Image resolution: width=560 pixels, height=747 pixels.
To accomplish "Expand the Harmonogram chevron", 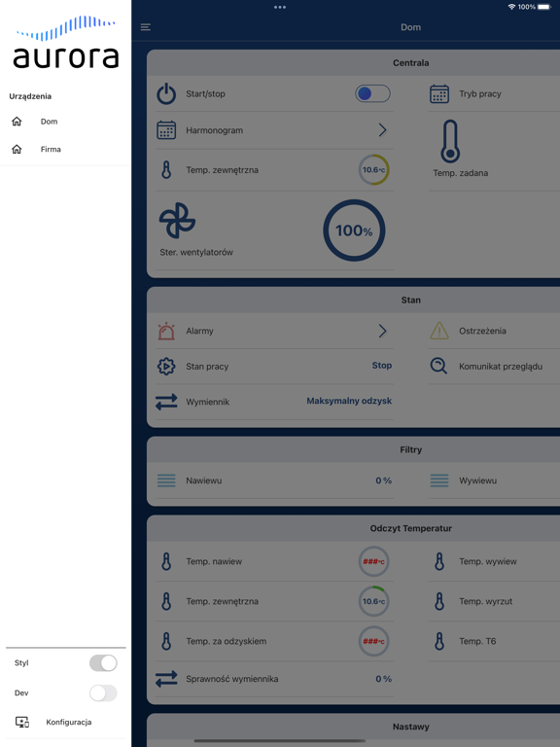I will pyautogui.click(x=382, y=130).
